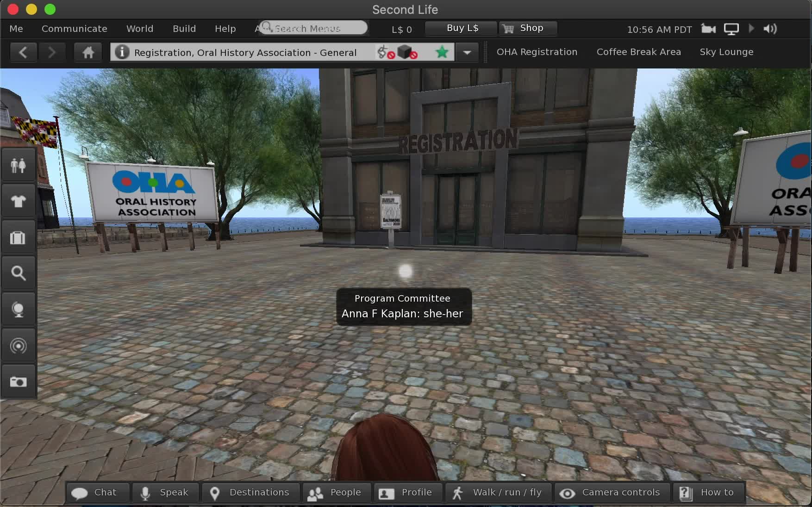
Task: Open the Me menu
Action: click(x=16, y=29)
